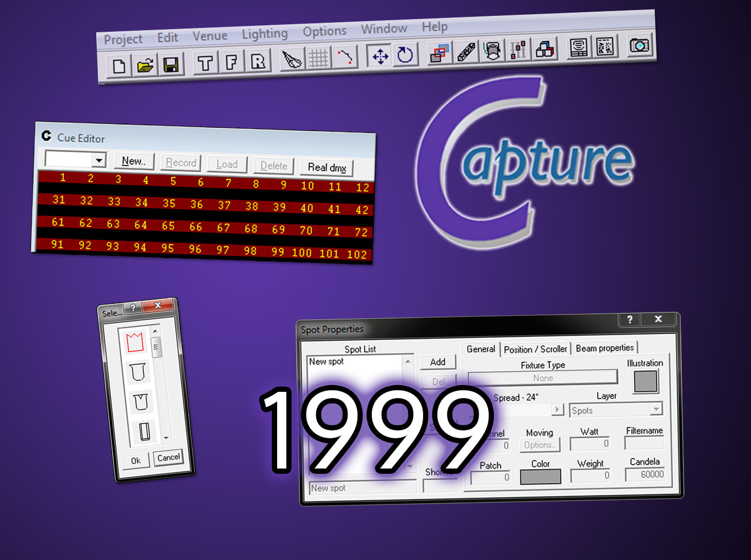Select the rectangular fixture symbol in Selector
The height and width of the screenshot is (560, 751).
coord(144,431)
